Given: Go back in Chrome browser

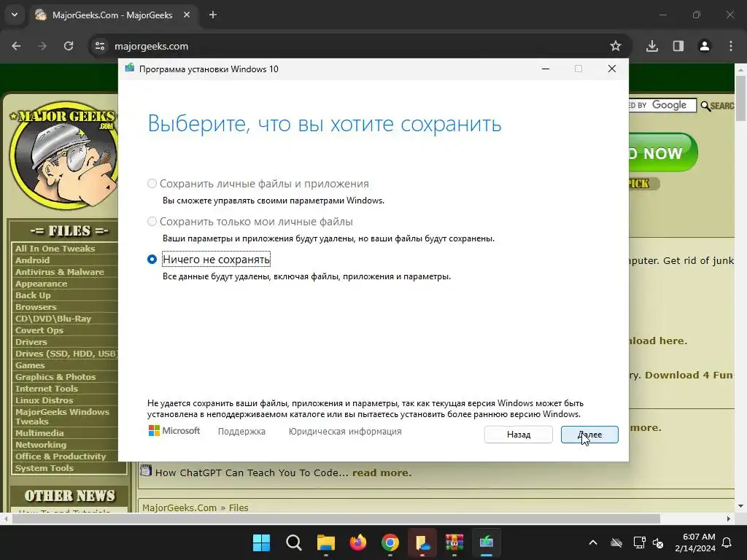Looking at the screenshot, I should click(16, 46).
